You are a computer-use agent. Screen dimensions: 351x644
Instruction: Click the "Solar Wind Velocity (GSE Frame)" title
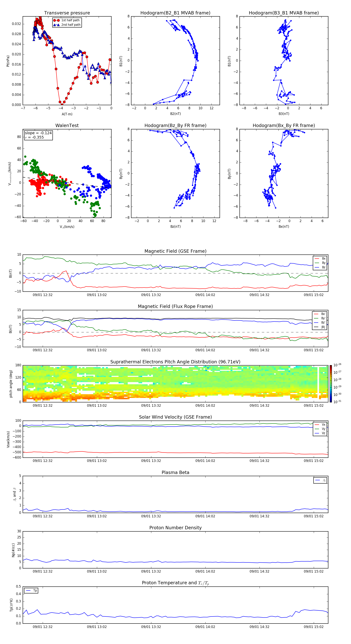tap(175, 417)
